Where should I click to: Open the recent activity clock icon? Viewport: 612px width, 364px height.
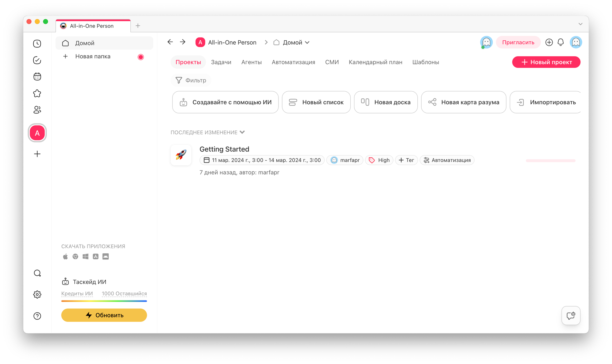[x=37, y=44]
